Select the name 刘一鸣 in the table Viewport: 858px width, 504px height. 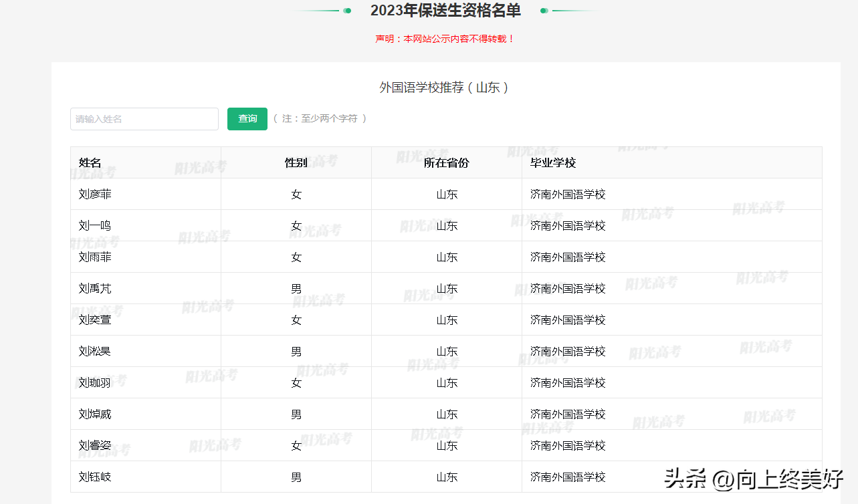(95, 226)
